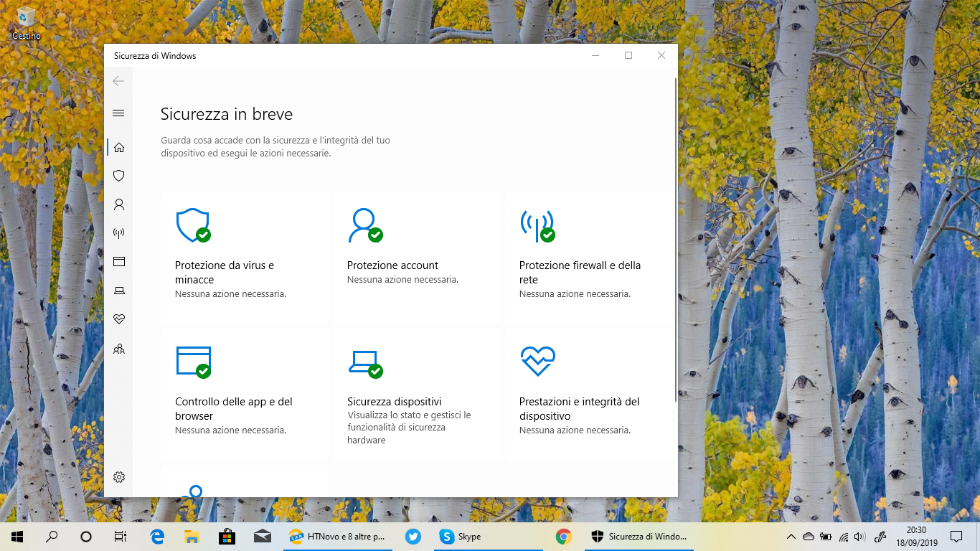
Task: Open Sicurezza dispositivi title
Action: 394,402
